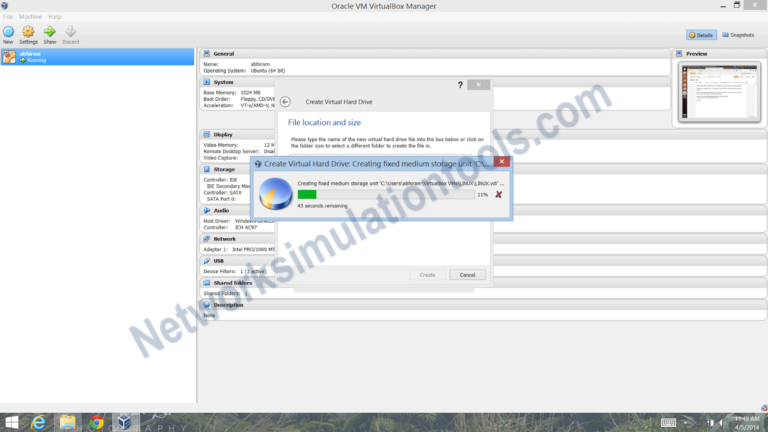
Task: Click the Cancel button in wizard
Action: pos(467,275)
